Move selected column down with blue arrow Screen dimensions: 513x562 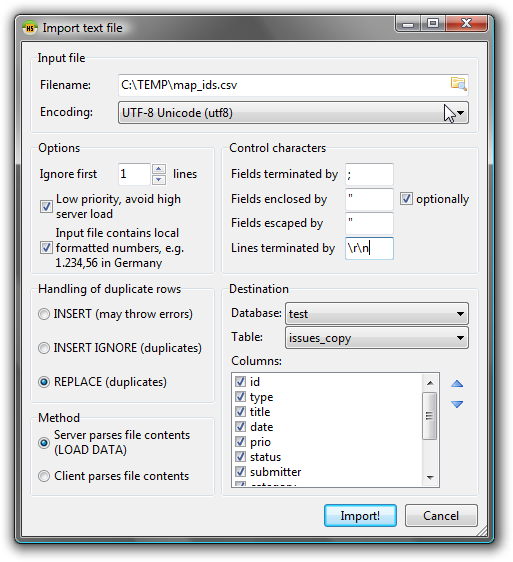coord(457,404)
